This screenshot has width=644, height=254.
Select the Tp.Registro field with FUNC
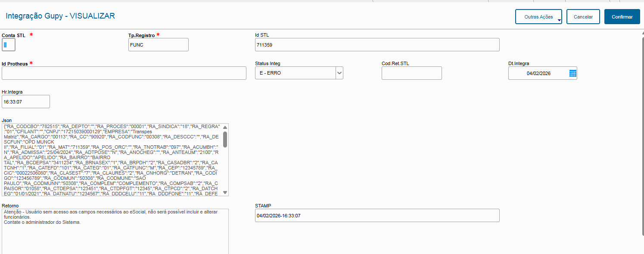158,45
